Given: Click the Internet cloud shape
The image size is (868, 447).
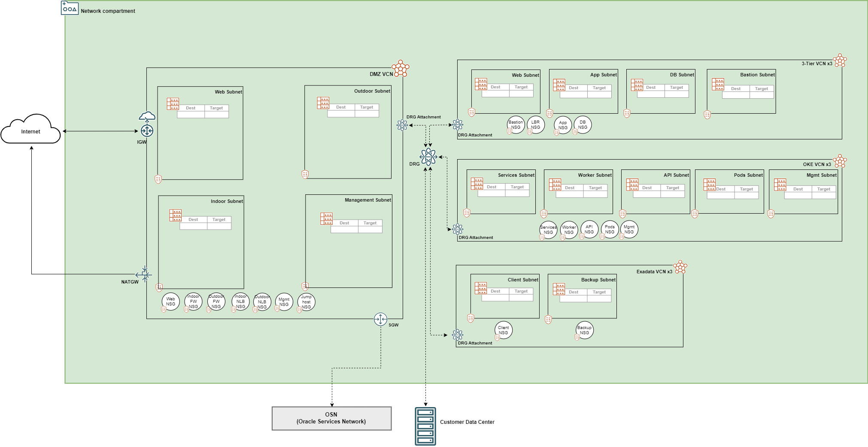Looking at the screenshot, I should 30,129.
